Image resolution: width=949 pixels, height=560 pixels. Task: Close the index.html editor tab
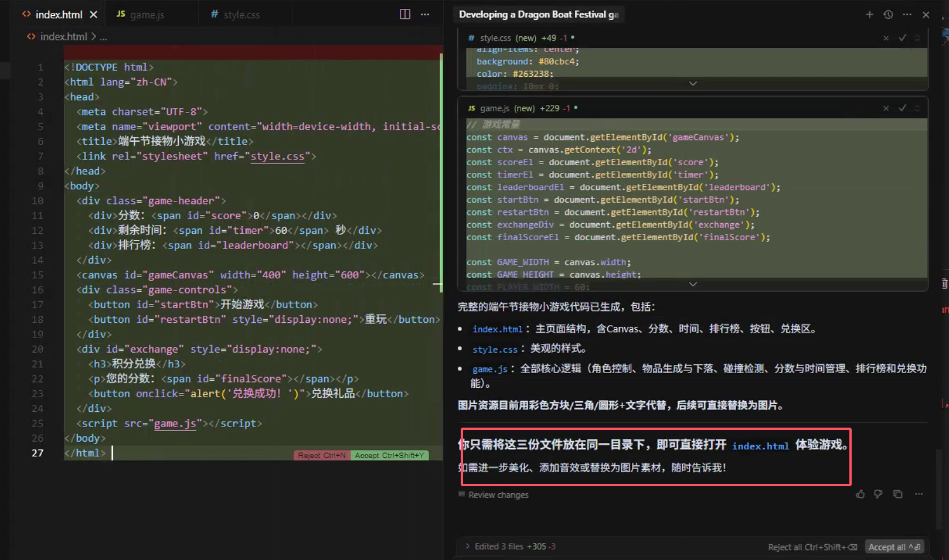point(93,15)
